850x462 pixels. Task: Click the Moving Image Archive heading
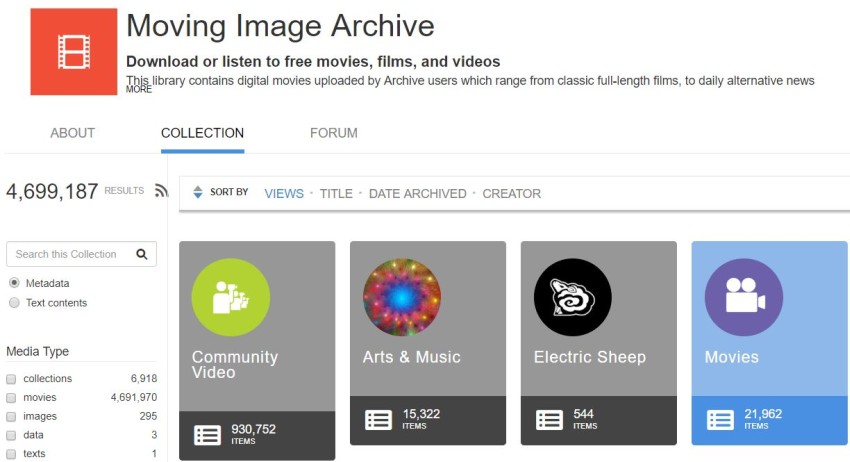click(x=280, y=25)
